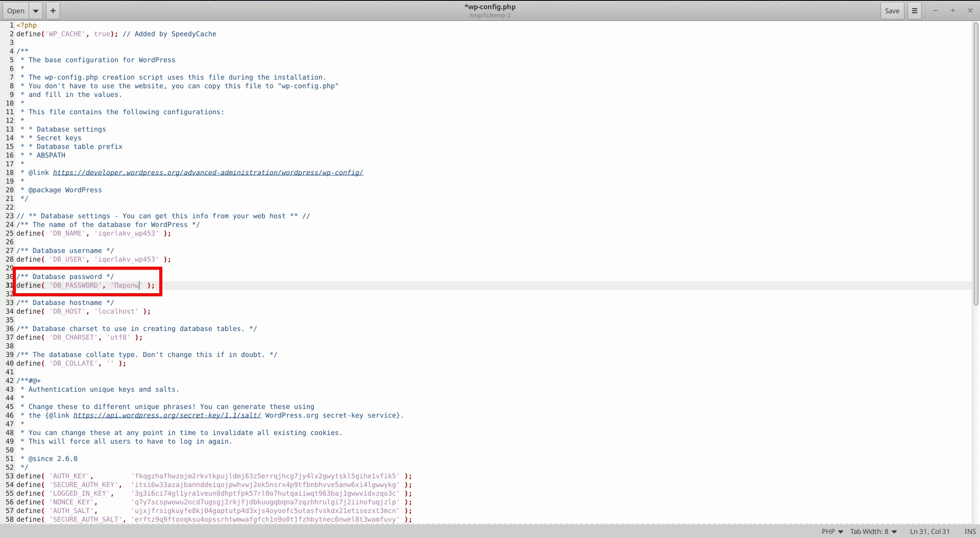
Task: Click on the DB_NAME define line
Action: 93,234
